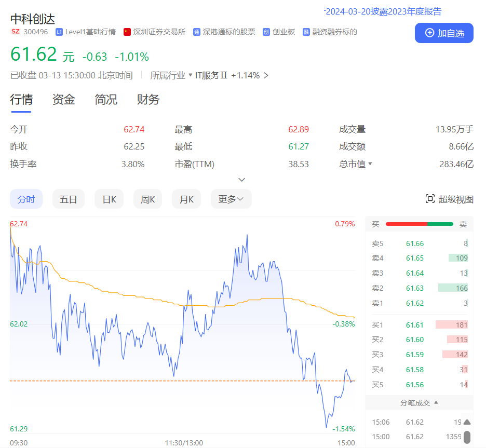The height and width of the screenshot is (448, 486).
Task: Switch to the 简况 tab
Action: [x=106, y=100]
